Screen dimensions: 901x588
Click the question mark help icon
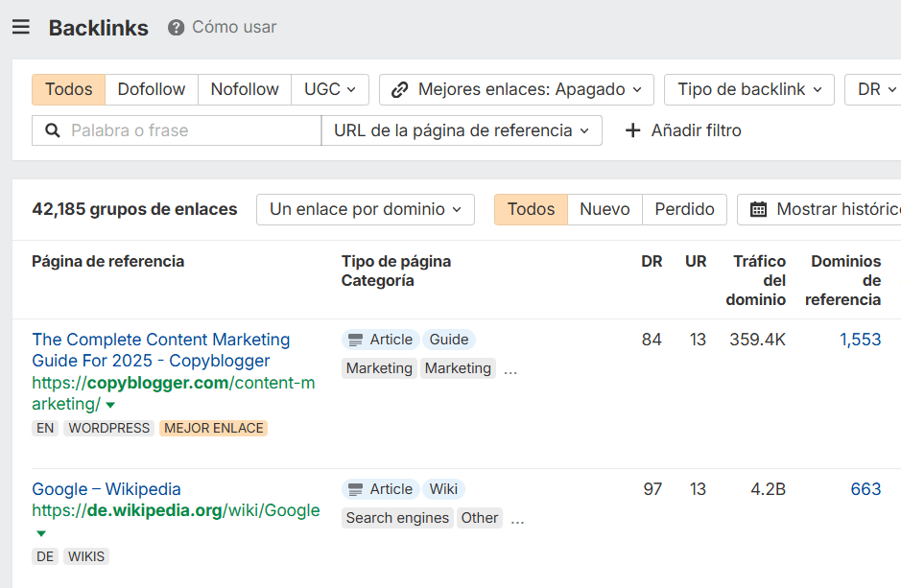[x=176, y=28]
